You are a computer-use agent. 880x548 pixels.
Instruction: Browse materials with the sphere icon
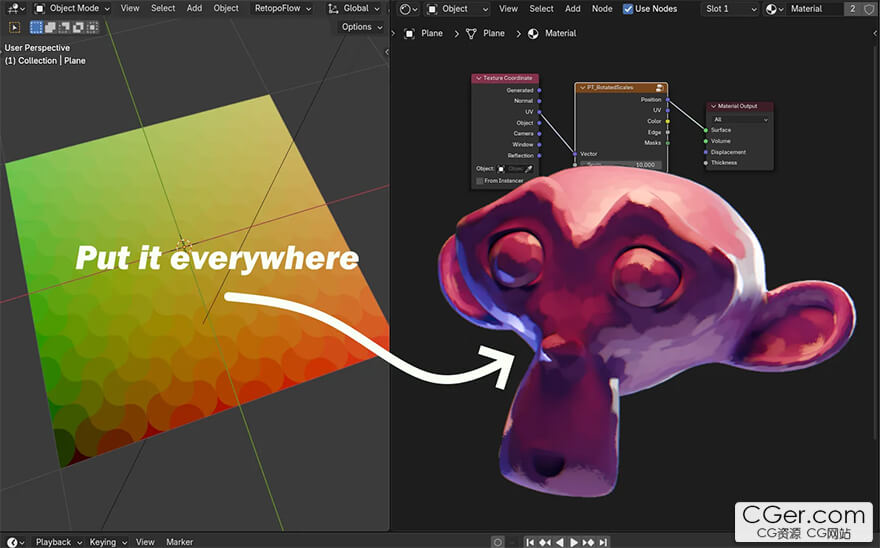point(774,9)
